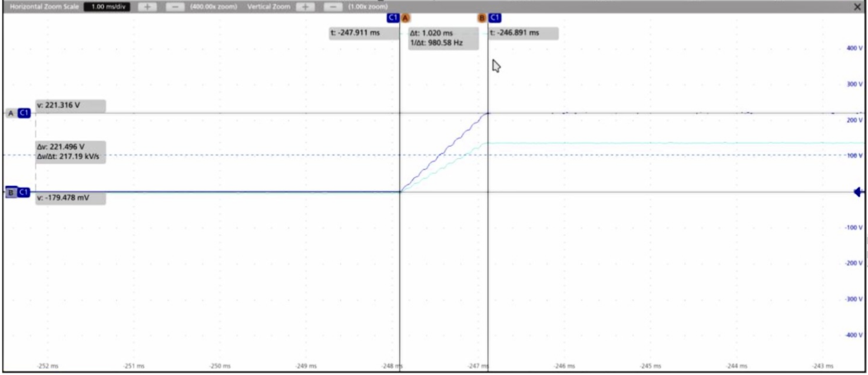Screen dimensions: 868x375
Task: Select the t: -246.891 ms cursor readout
Action: pos(524,33)
